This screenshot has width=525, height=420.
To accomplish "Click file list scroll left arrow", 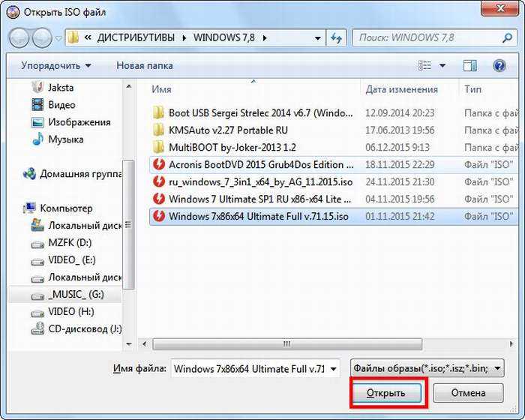I will tap(144, 344).
